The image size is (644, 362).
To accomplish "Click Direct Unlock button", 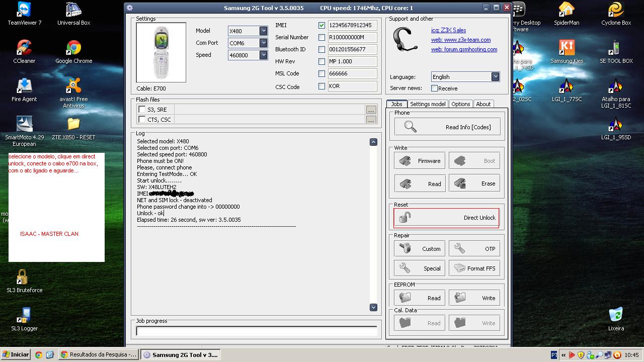I will pyautogui.click(x=447, y=218).
